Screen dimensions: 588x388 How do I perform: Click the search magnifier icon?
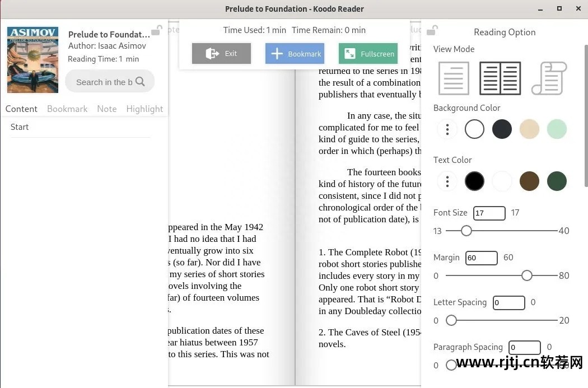click(140, 81)
